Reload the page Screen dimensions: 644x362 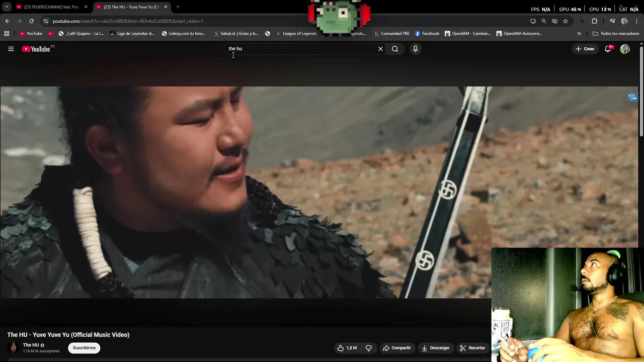(x=31, y=21)
